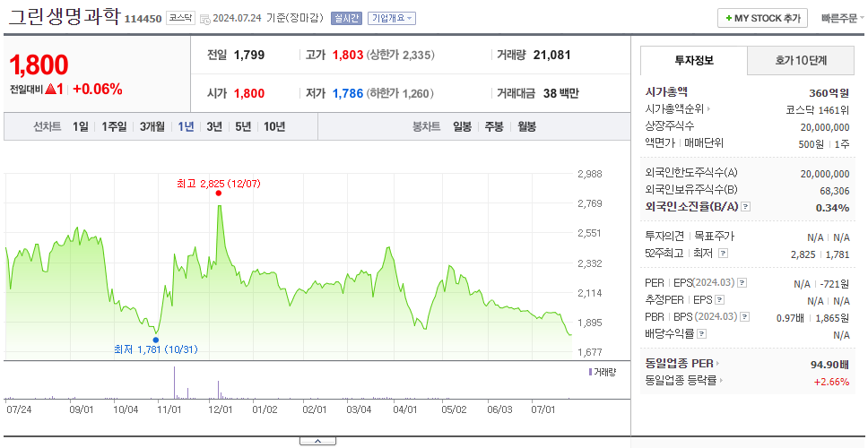This screenshot has height=448, width=868.
Task: Click the 그린생명과학 stock title
Action: click(64, 17)
